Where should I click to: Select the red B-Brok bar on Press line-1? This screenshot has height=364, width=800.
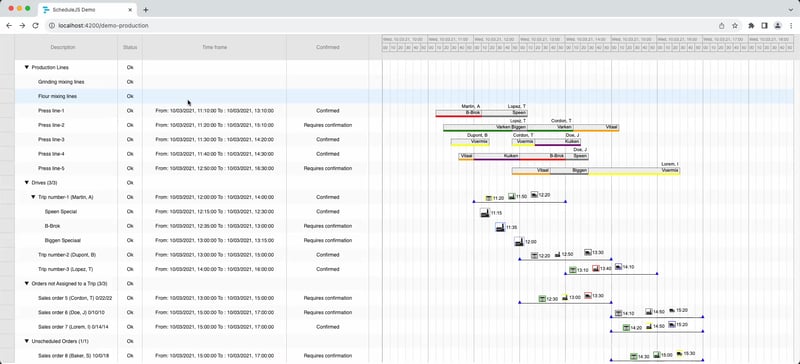(458, 113)
